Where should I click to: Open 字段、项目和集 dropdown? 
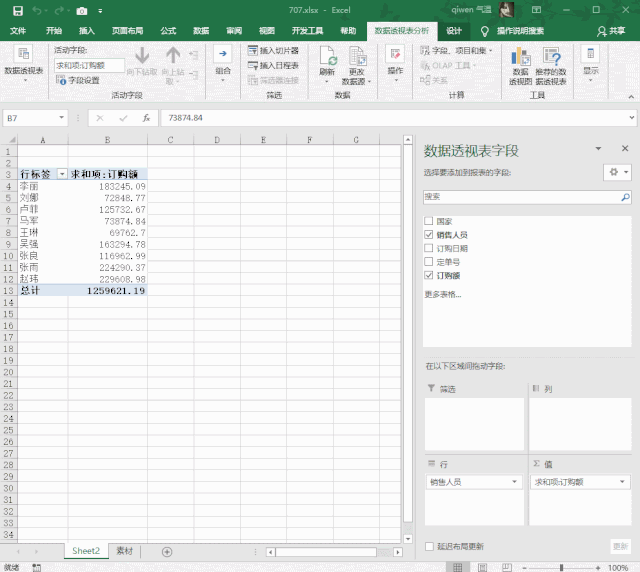456,51
